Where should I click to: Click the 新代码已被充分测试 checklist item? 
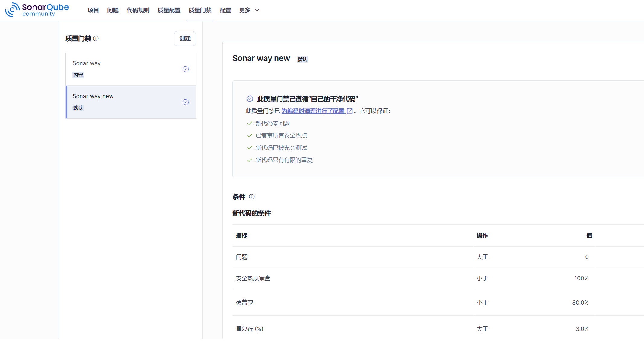281,148
